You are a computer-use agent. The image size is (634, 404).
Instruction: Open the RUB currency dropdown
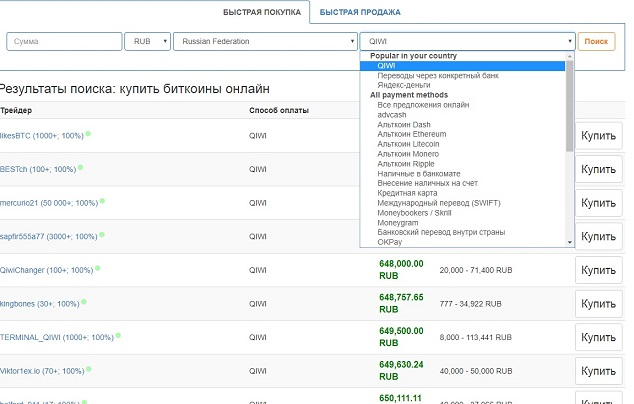coord(146,42)
